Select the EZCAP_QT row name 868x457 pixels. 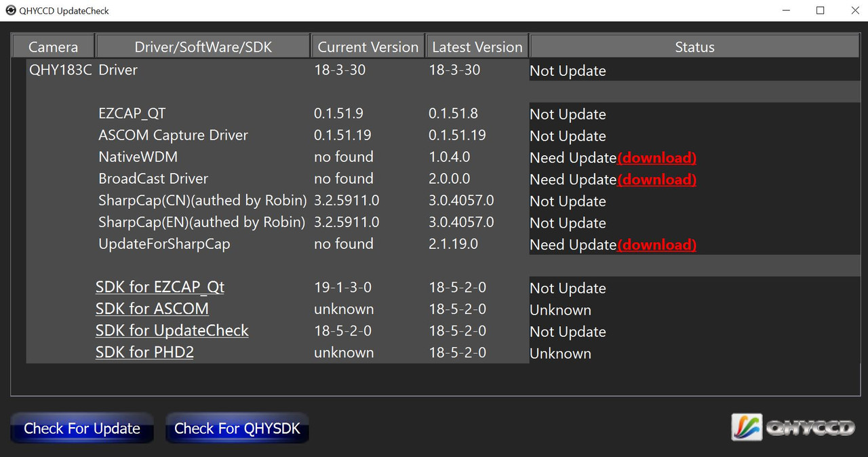pos(132,114)
